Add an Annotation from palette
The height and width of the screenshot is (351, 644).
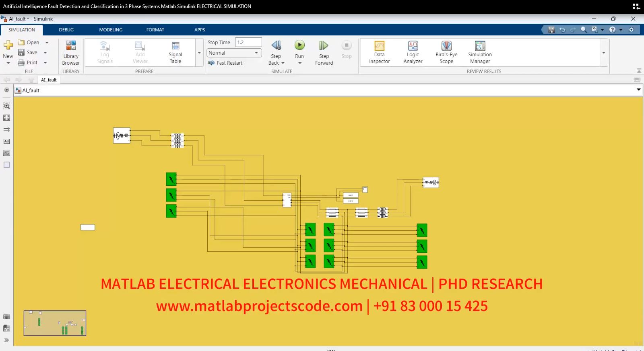[x=6, y=141]
